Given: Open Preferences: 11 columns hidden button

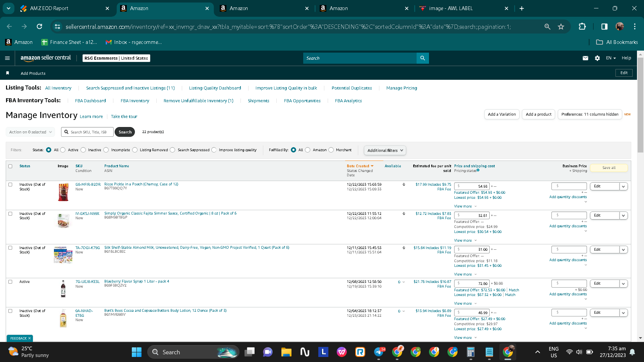Looking at the screenshot, I should [x=590, y=114].
